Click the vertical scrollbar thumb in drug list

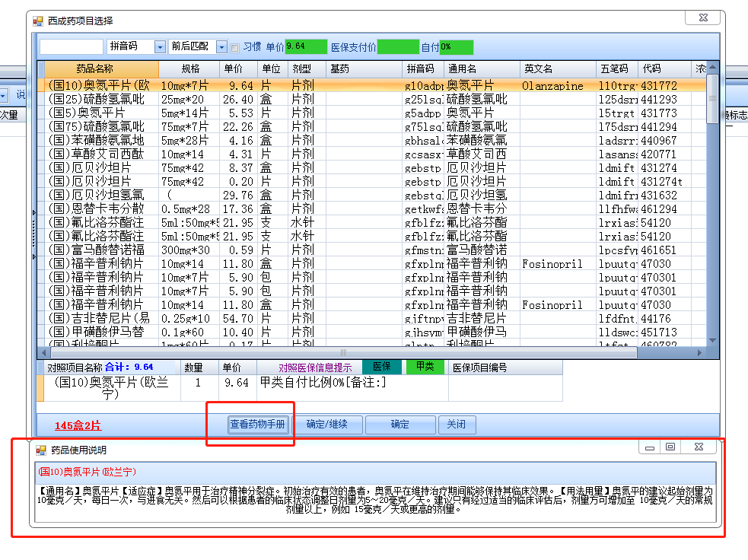tap(712, 99)
